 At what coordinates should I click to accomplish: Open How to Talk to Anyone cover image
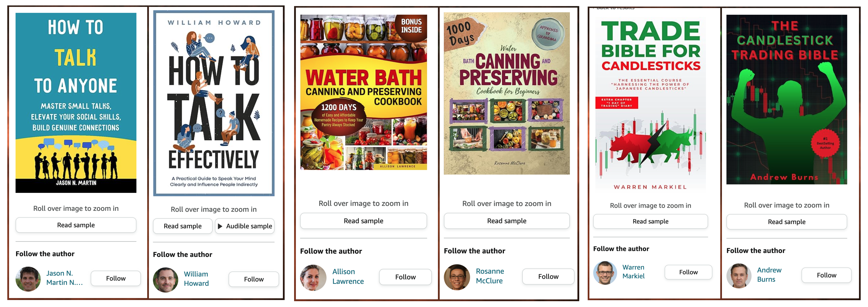coord(76,103)
